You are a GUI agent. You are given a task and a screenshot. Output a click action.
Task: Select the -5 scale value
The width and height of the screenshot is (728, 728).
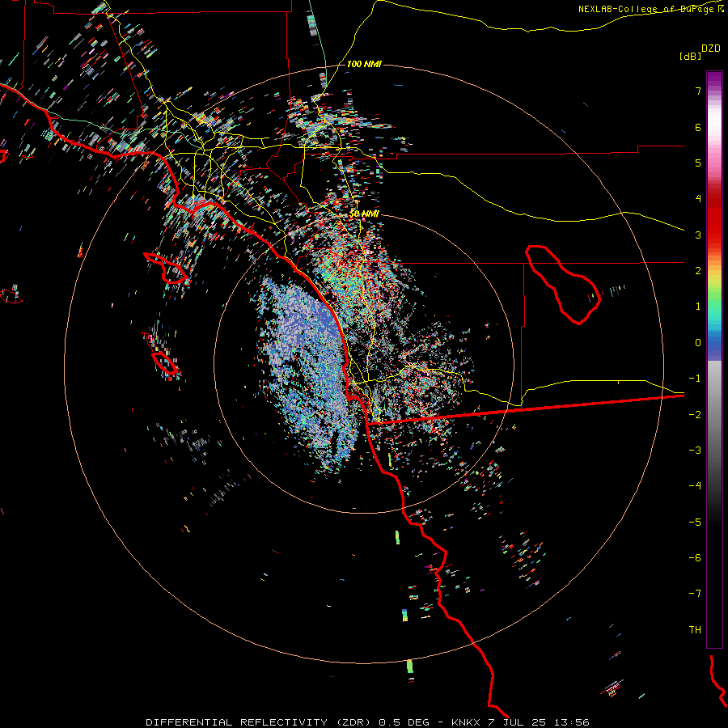coord(695,523)
